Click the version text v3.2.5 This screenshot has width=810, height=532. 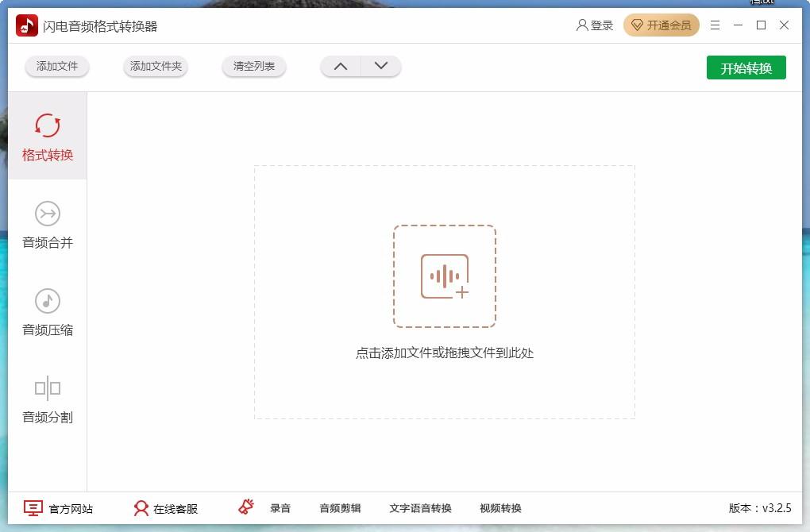pyautogui.click(x=760, y=508)
